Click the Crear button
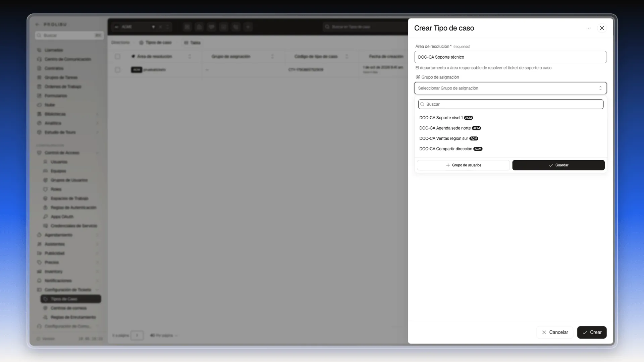 point(592,332)
